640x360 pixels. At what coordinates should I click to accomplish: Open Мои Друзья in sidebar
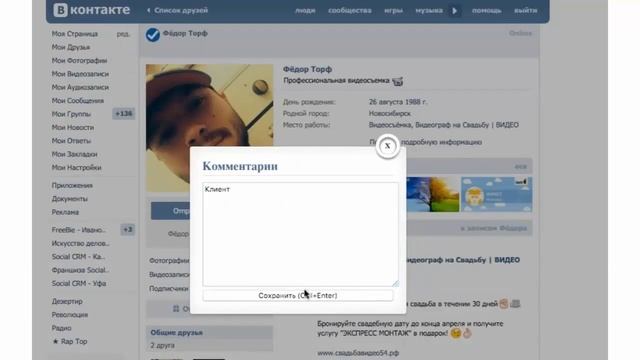(x=71, y=47)
